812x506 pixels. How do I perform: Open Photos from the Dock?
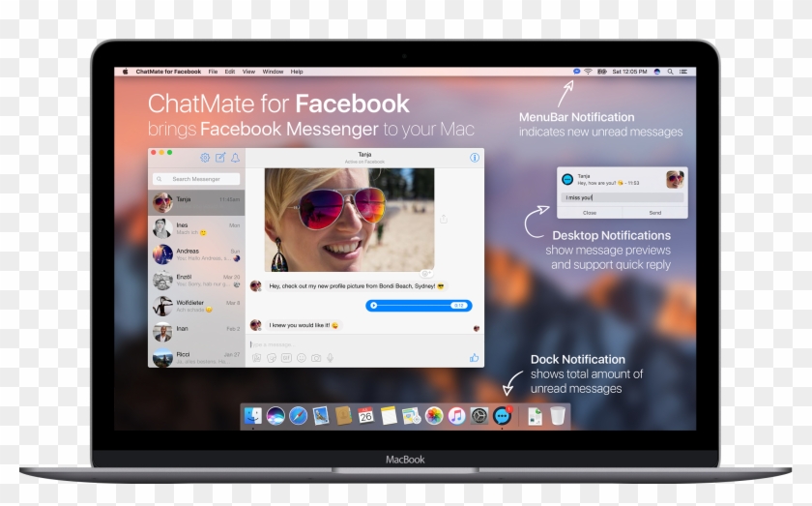[x=434, y=415]
